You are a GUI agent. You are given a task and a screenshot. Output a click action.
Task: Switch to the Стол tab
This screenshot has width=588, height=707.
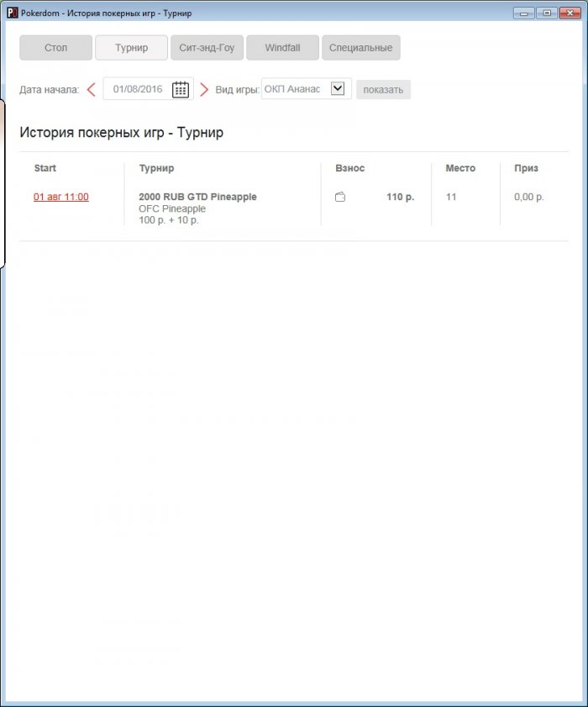(x=56, y=48)
